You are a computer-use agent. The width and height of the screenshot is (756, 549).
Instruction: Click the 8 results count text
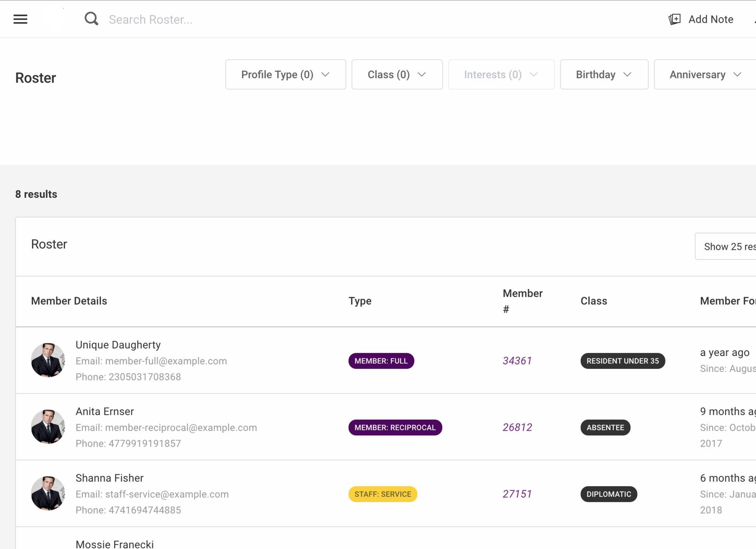click(36, 194)
